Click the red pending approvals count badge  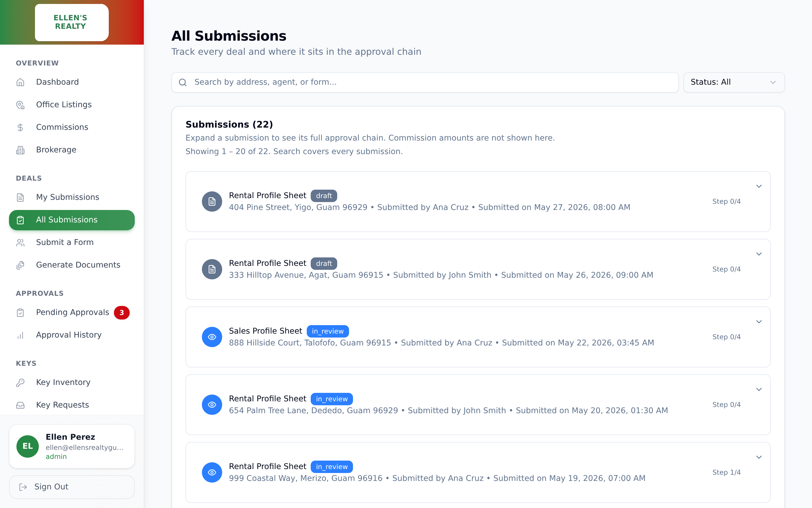pos(122,313)
